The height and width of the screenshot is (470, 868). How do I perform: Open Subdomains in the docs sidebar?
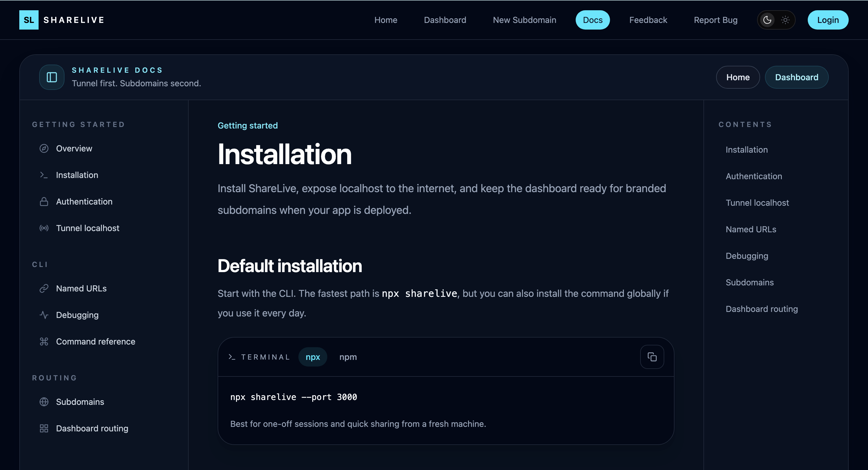point(104,402)
